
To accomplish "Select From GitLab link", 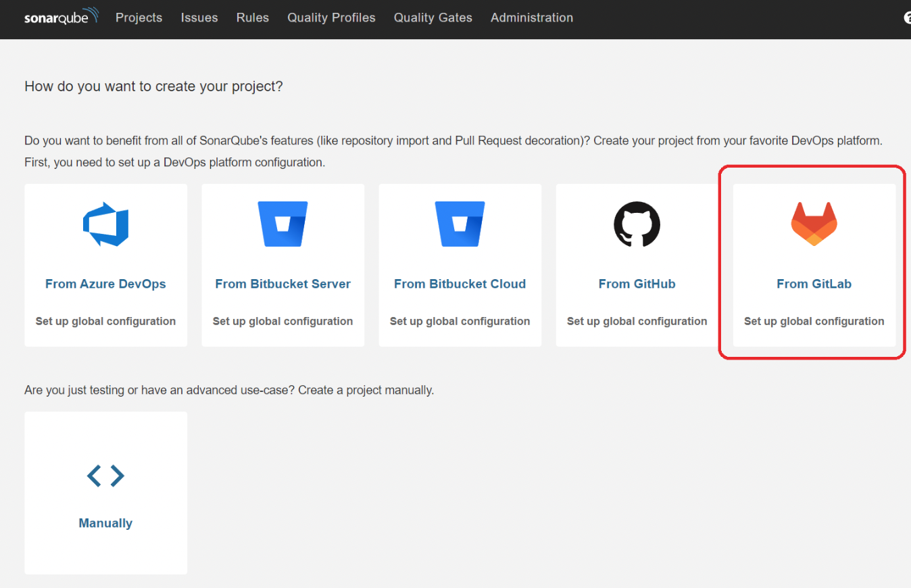I will [814, 284].
